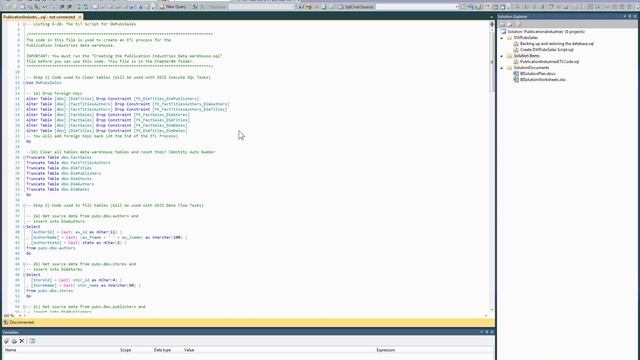The height and width of the screenshot is (360, 640).
Task: Click the DWPubsSales folder icon
Action: [509, 38]
